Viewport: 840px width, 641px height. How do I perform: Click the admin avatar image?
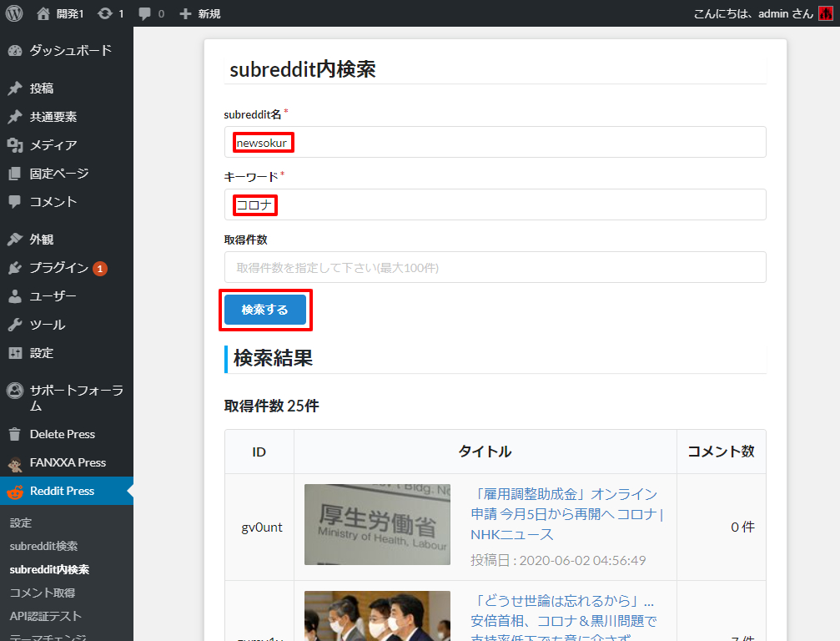[826, 13]
